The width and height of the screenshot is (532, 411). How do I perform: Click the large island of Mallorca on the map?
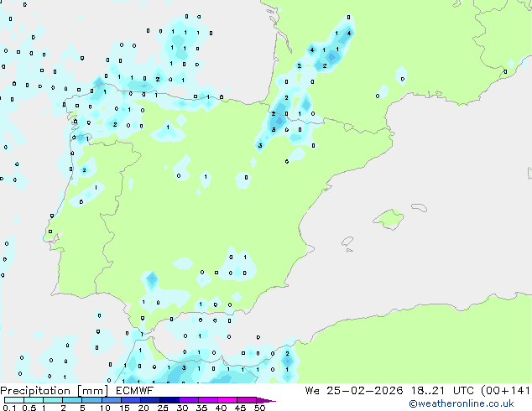pos(389,219)
